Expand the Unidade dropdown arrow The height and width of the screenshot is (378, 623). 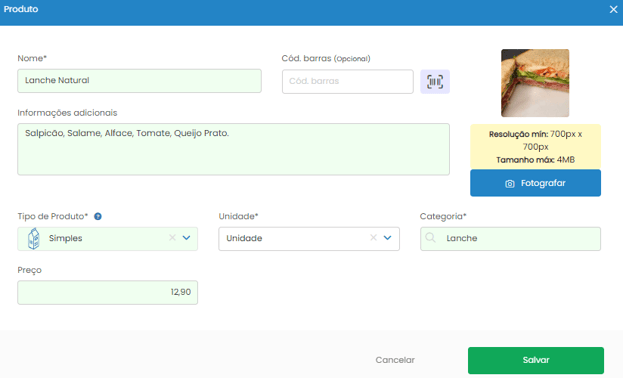387,238
